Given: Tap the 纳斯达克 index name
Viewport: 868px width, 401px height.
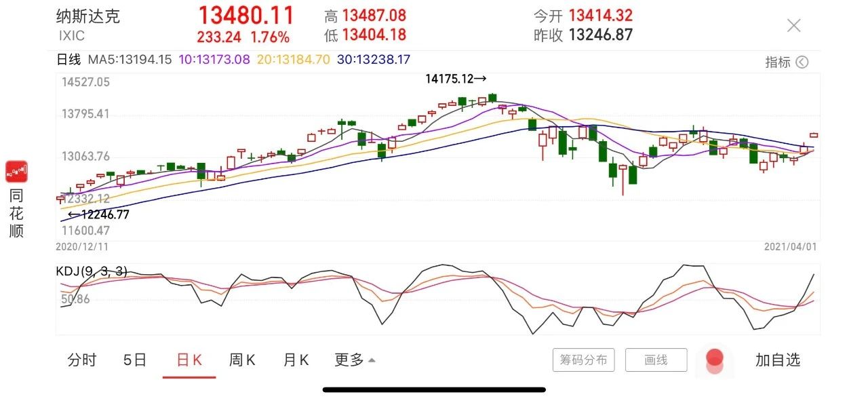Looking at the screenshot, I should [88, 16].
